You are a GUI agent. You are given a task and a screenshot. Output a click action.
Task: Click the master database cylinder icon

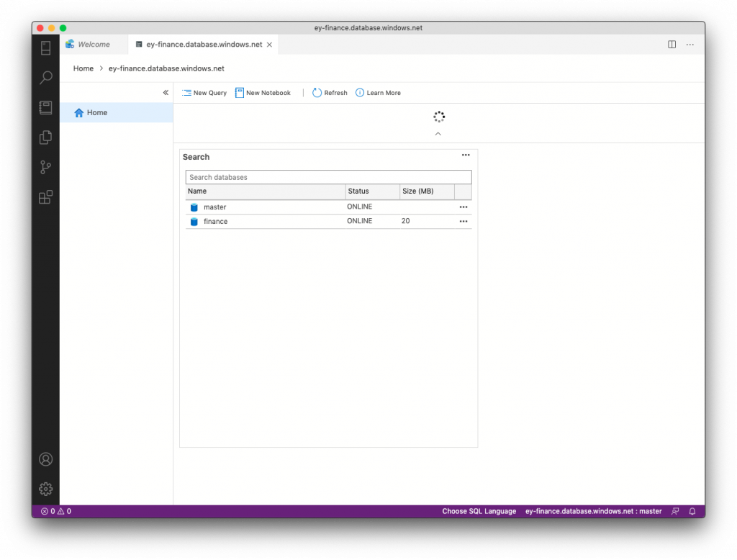point(194,207)
